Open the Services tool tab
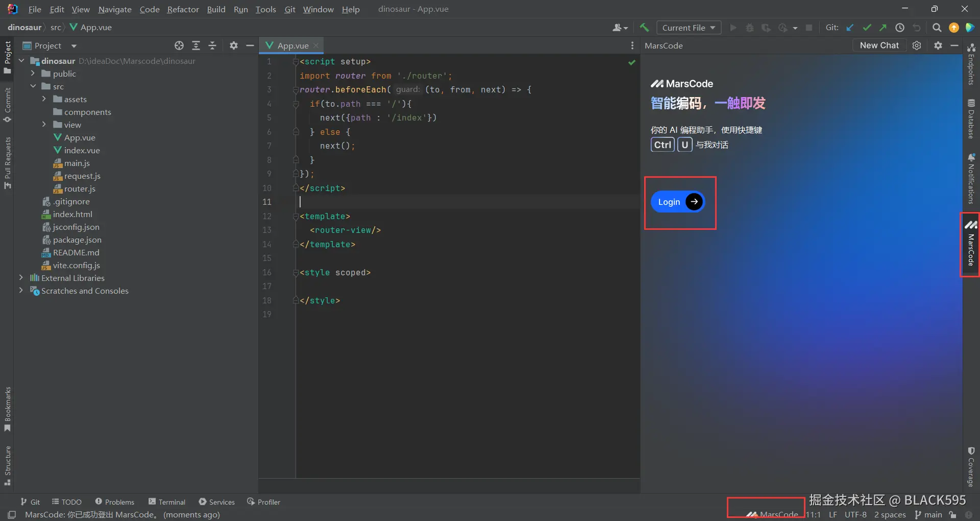This screenshot has height=521, width=980. [x=217, y=502]
